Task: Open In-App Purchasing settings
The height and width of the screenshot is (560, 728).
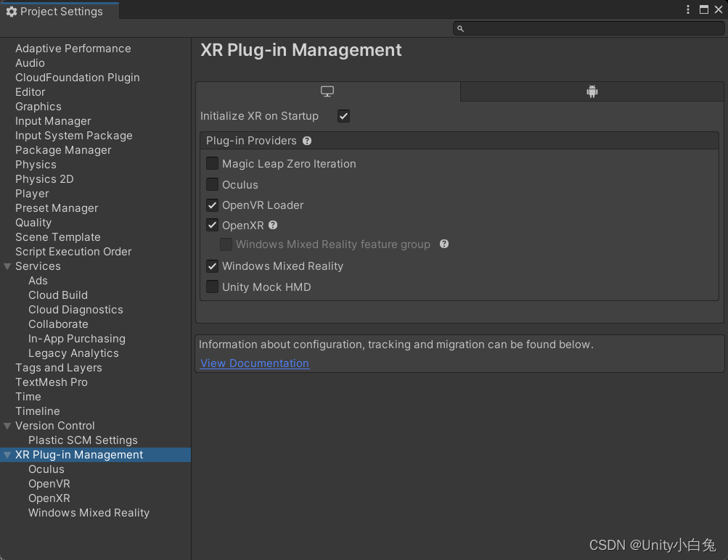Action: (x=77, y=339)
